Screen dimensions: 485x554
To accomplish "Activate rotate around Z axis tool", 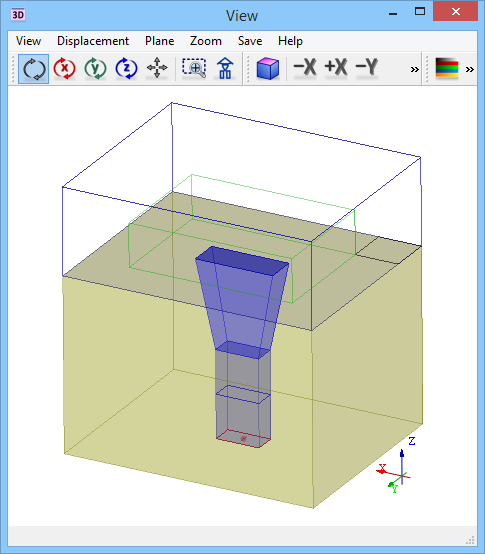I will tap(126, 69).
